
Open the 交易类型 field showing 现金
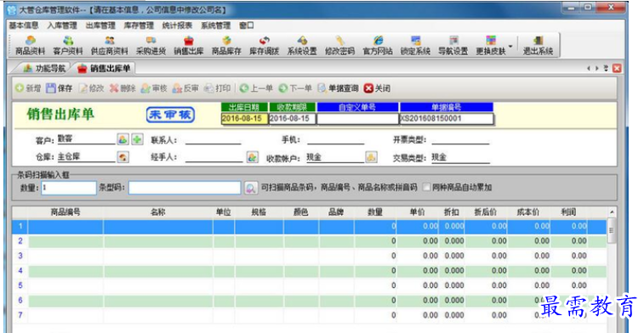[460, 157]
